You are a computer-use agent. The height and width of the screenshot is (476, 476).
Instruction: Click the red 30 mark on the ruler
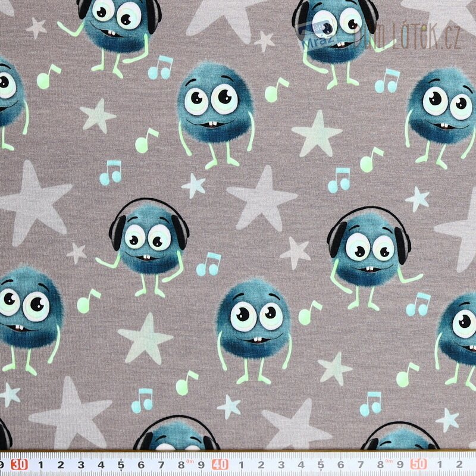[19, 464]
